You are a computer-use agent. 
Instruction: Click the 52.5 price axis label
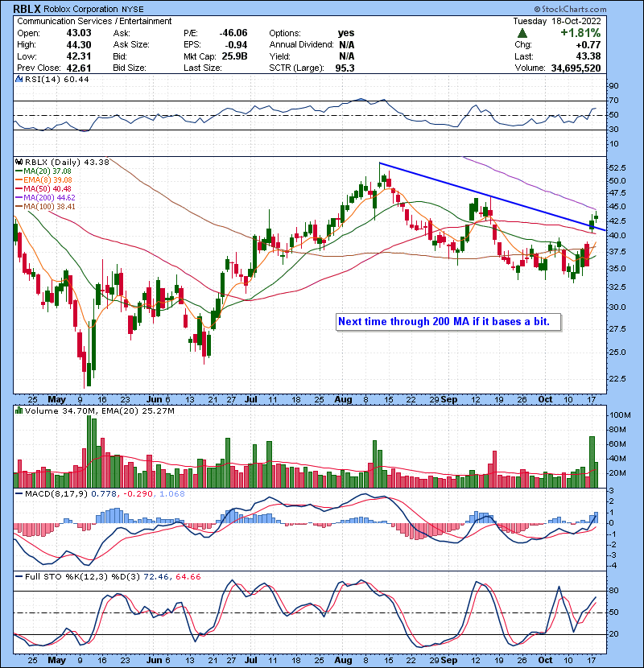point(617,168)
